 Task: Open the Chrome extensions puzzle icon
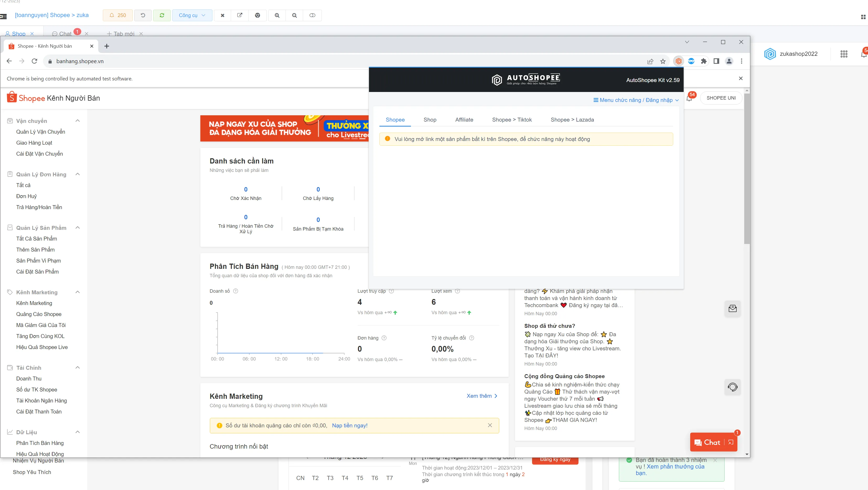[x=704, y=61]
